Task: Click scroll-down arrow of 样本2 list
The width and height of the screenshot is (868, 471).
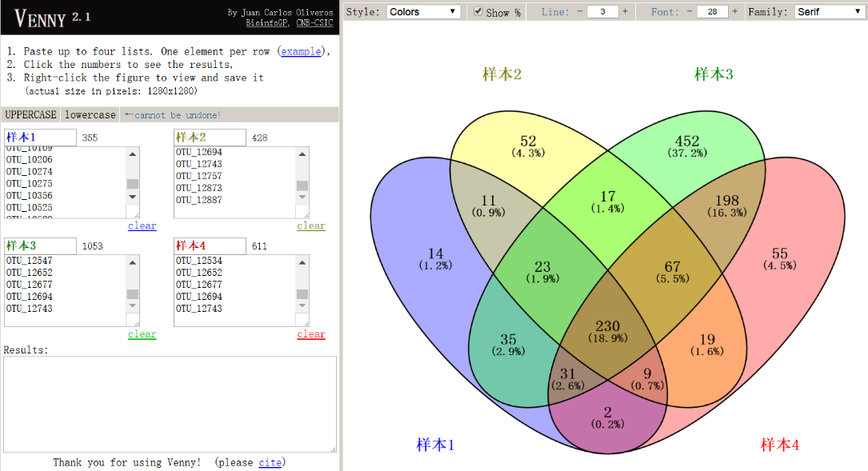Action: click(302, 197)
